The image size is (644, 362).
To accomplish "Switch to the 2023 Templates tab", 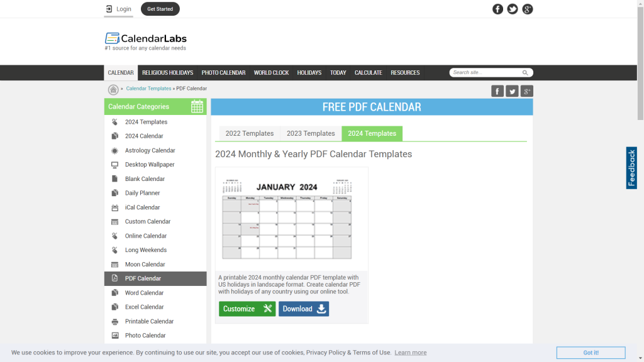I will coord(311,133).
